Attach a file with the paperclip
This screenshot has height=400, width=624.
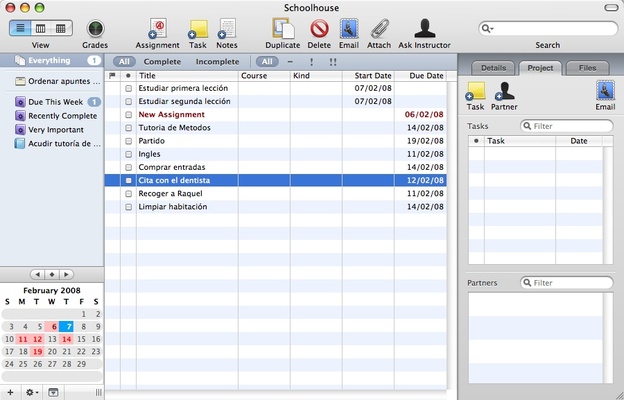[x=379, y=29]
